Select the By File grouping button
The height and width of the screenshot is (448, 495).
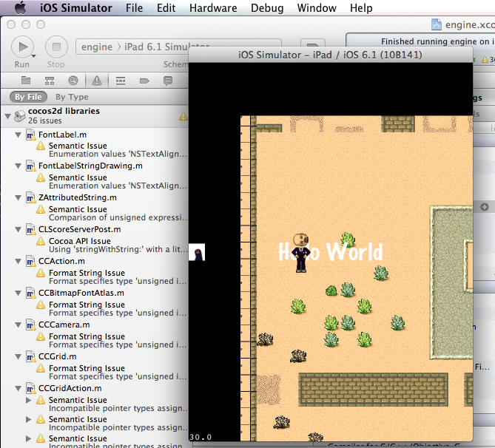[x=29, y=97]
